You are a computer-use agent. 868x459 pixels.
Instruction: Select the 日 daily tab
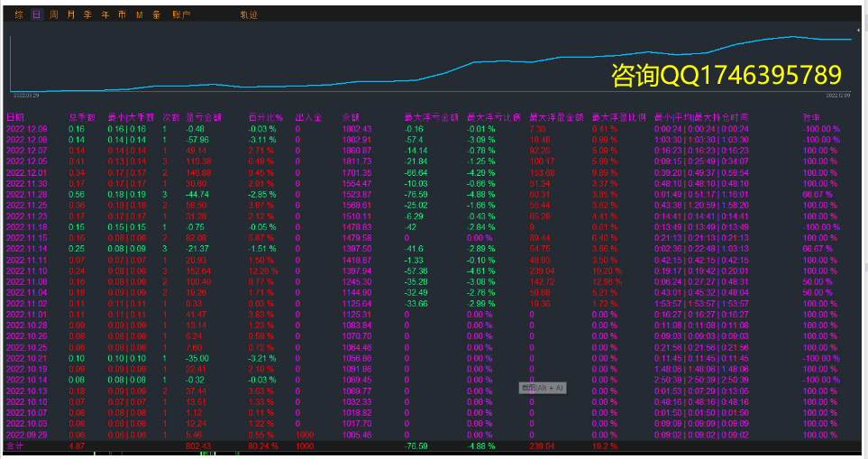36,15
